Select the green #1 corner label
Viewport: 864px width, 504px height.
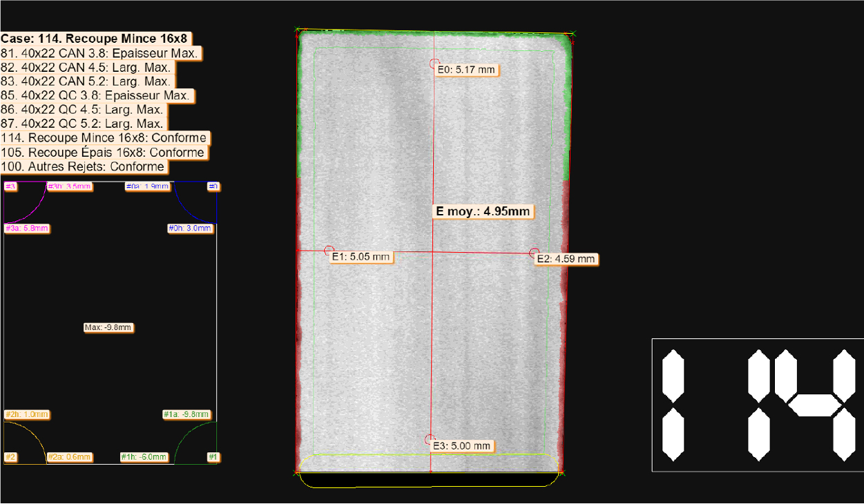[213, 457]
